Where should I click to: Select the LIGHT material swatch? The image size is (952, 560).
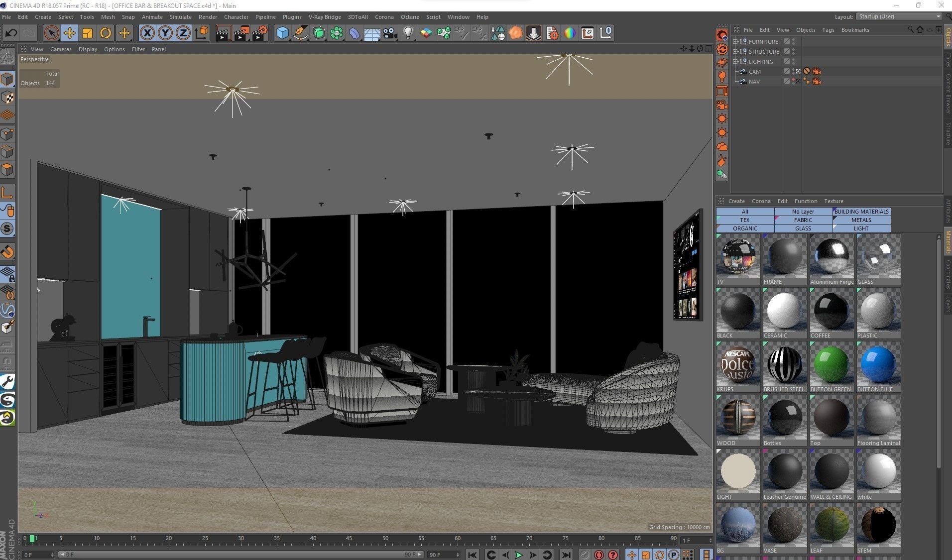(738, 475)
